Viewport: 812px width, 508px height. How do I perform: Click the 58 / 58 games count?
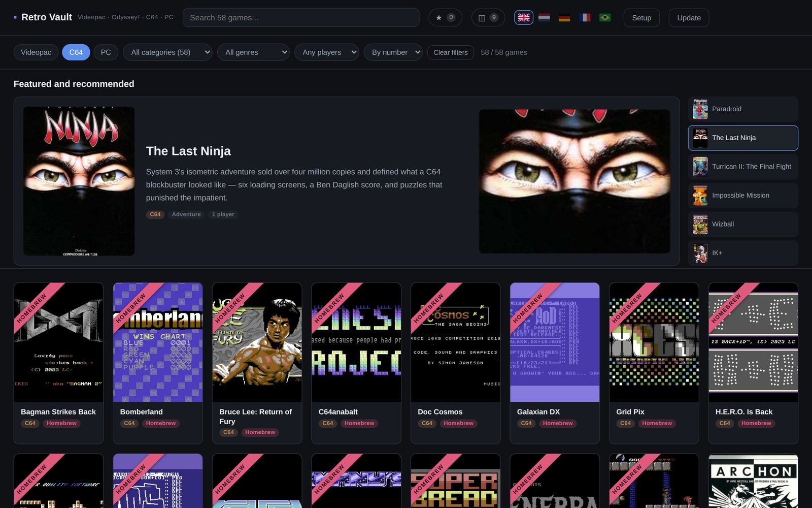tap(504, 52)
